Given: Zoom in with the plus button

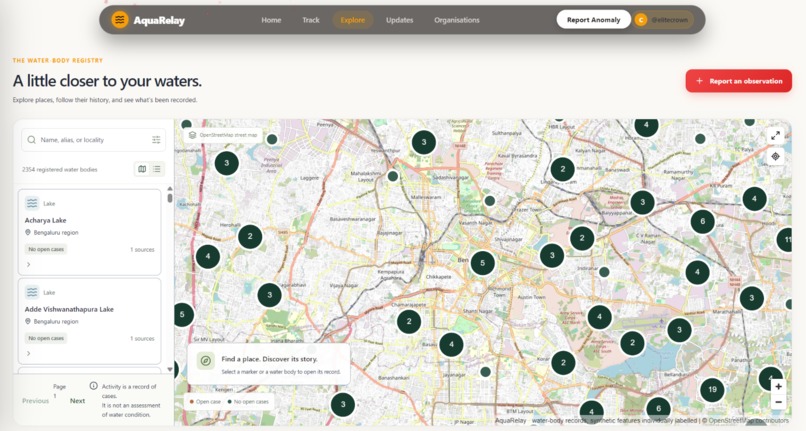Looking at the screenshot, I should [778, 386].
